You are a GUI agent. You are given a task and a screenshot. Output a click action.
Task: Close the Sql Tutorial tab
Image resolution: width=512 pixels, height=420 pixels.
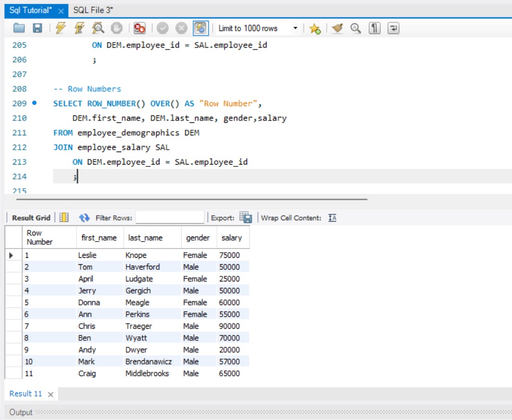(x=61, y=11)
